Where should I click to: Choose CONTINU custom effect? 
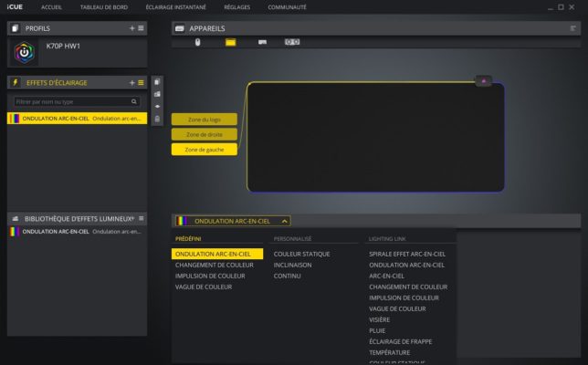pos(288,276)
